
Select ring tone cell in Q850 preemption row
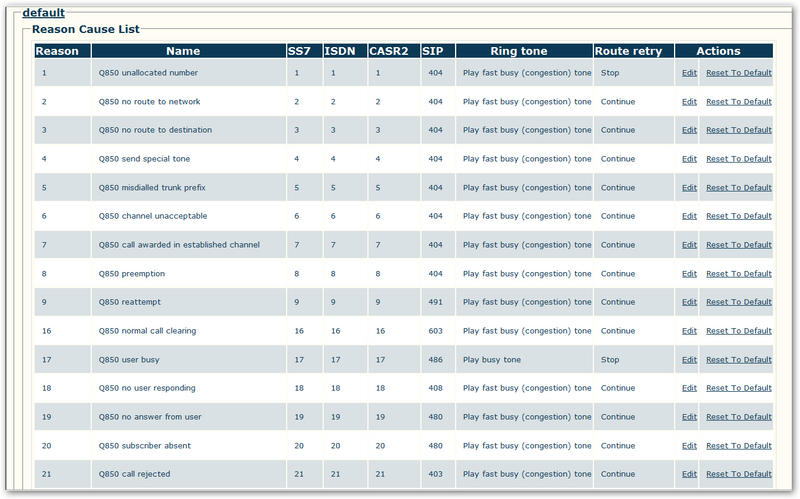(x=524, y=274)
